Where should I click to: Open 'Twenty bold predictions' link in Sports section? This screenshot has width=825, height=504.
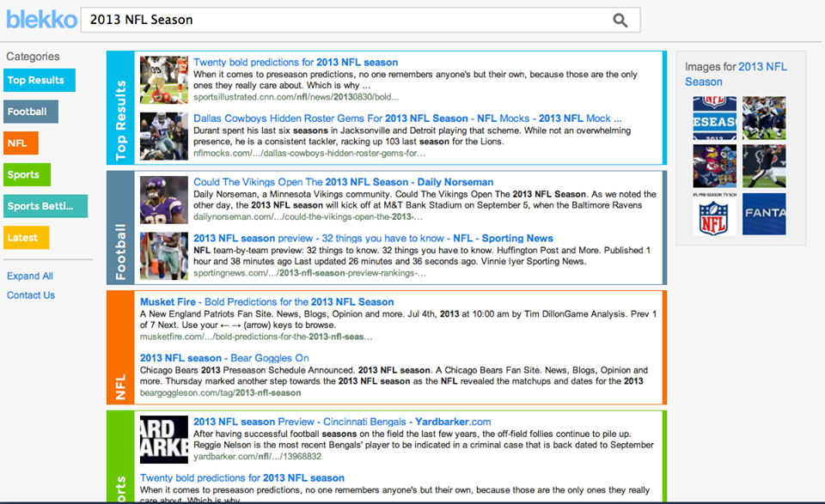[x=242, y=477]
